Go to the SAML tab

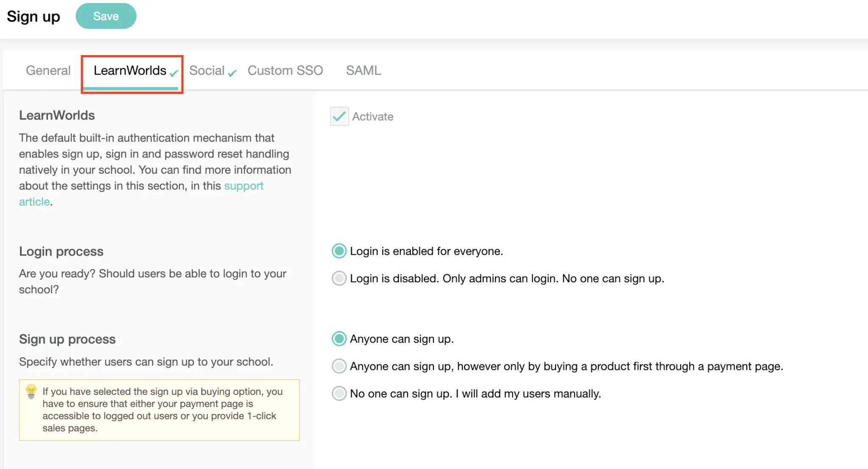point(364,70)
